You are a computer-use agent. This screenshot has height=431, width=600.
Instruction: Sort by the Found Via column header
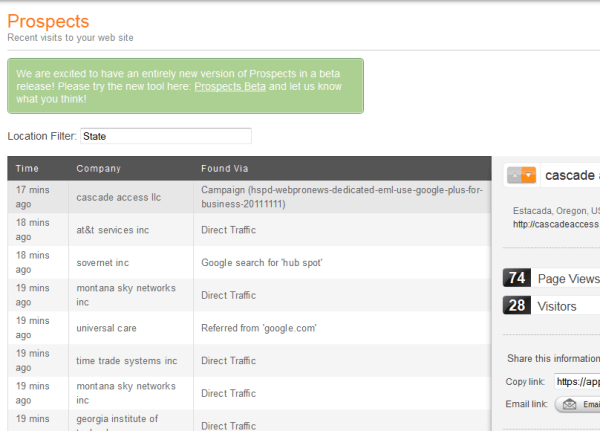(x=225, y=168)
